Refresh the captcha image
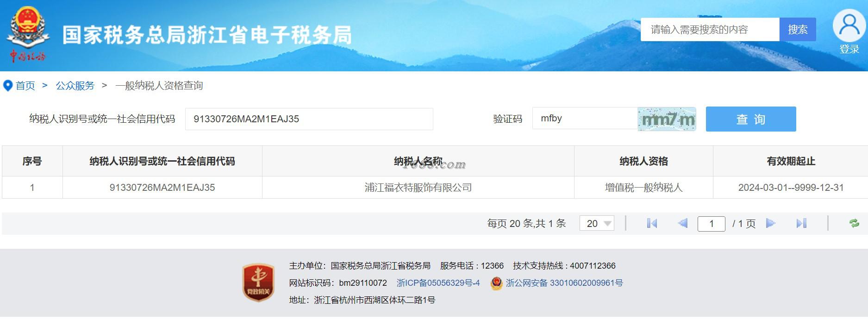 click(667, 119)
